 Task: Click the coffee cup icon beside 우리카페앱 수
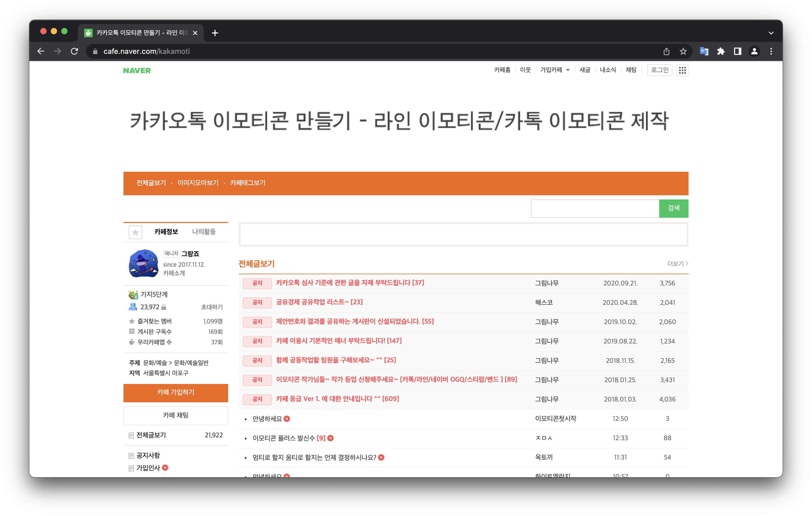point(132,342)
